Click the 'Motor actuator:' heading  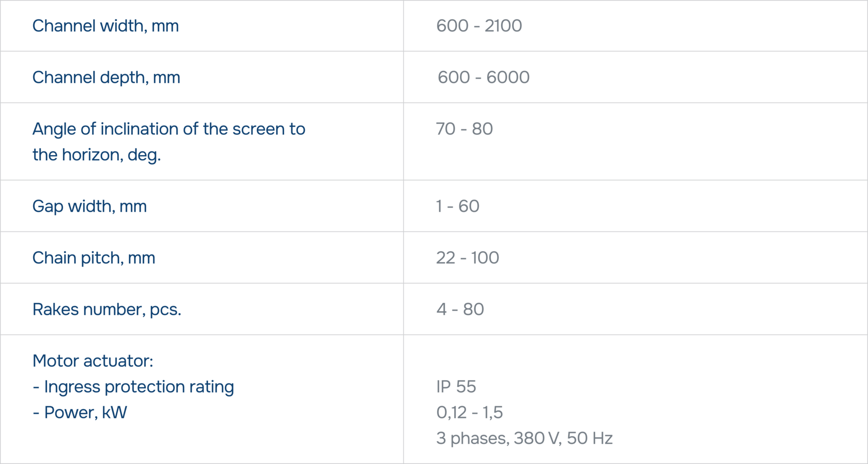(92, 361)
